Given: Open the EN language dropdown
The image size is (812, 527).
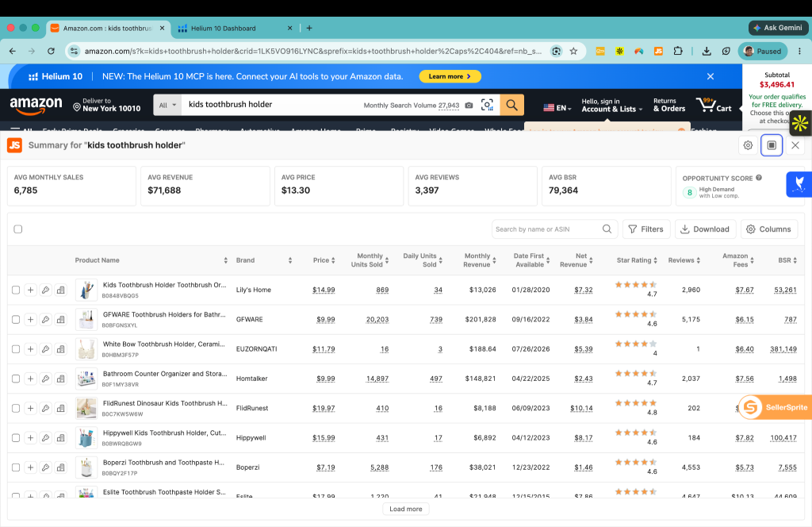Looking at the screenshot, I should 557,108.
